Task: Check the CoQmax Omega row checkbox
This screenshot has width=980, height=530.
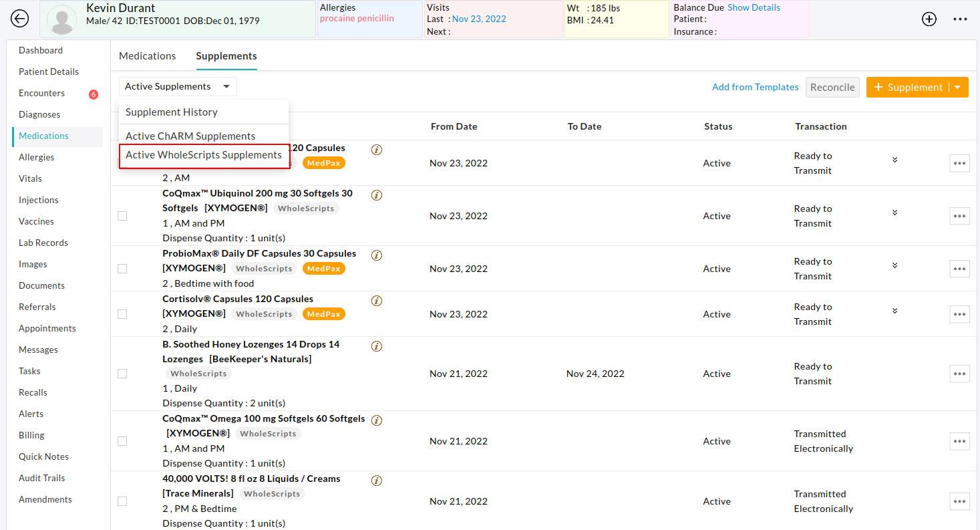Action: coord(122,441)
